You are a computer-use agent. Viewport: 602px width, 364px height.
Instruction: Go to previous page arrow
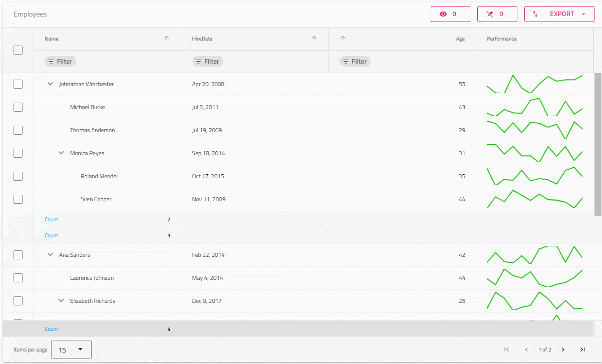(526, 349)
